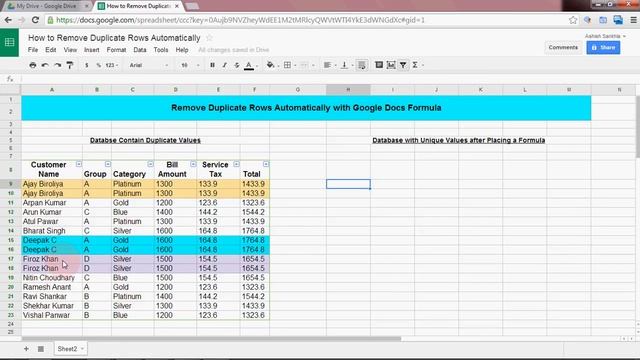Click the horizontal scrollbar at bottom
The image size is (640, 360).
[211, 339]
